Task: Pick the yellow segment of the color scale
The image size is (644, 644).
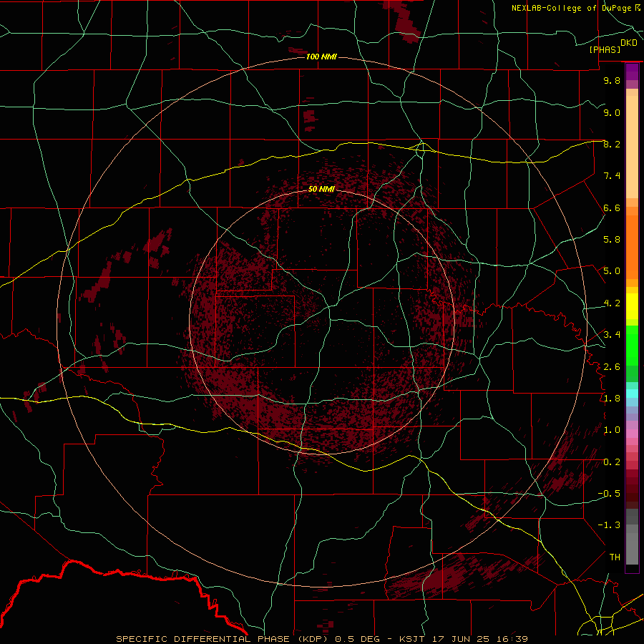Action: [632, 306]
